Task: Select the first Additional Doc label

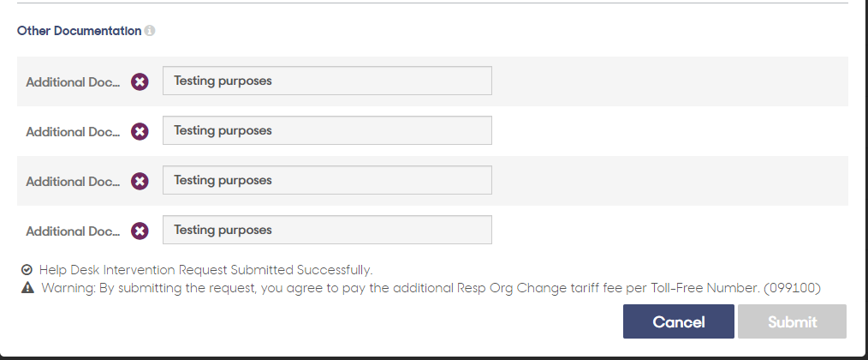Action: [x=73, y=82]
